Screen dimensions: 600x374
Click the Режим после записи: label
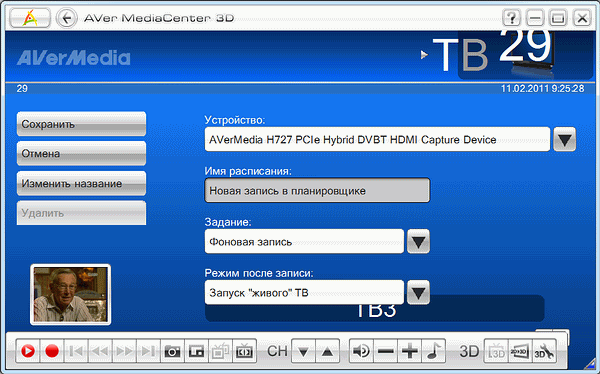tap(259, 273)
